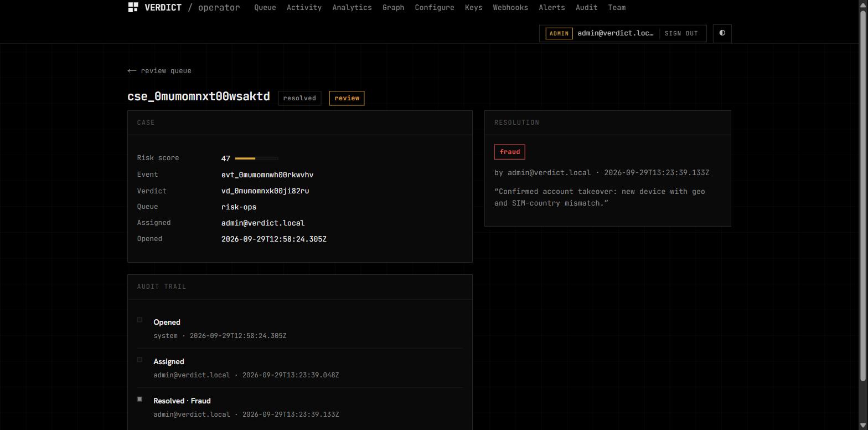This screenshot has height=430, width=868.
Task: Select verdict ID vd_0mumomnxk00ji82ru
Action: pos(265,191)
